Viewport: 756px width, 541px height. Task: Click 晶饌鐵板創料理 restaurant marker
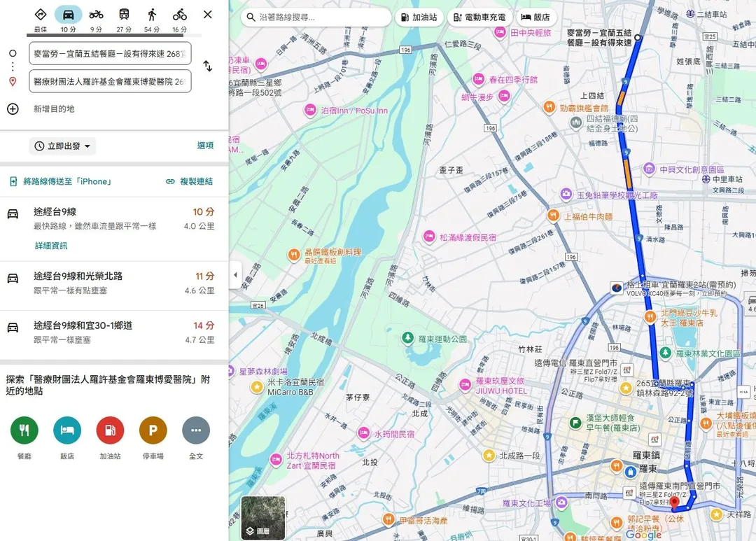click(x=293, y=255)
